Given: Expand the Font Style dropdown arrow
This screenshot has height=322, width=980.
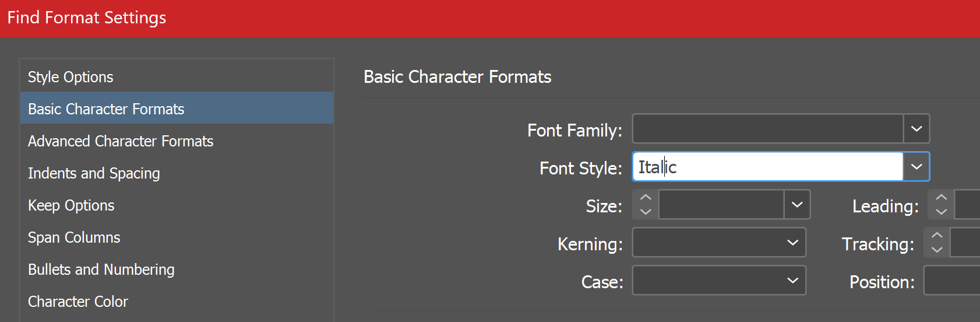Looking at the screenshot, I should coord(916,167).
